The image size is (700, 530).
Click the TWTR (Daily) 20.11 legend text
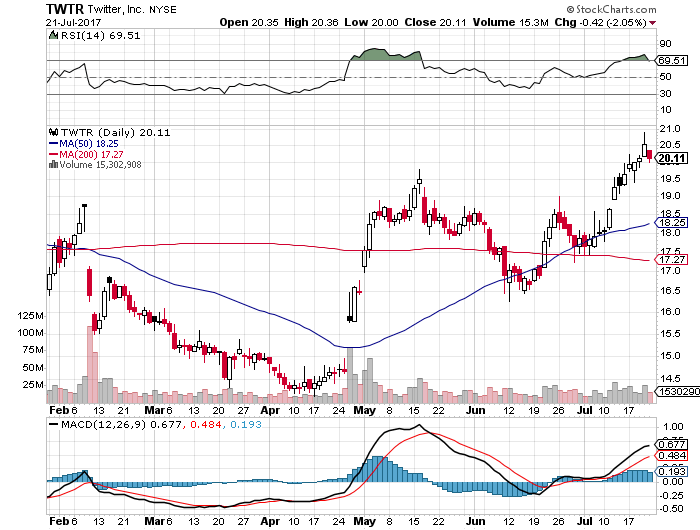115,133
